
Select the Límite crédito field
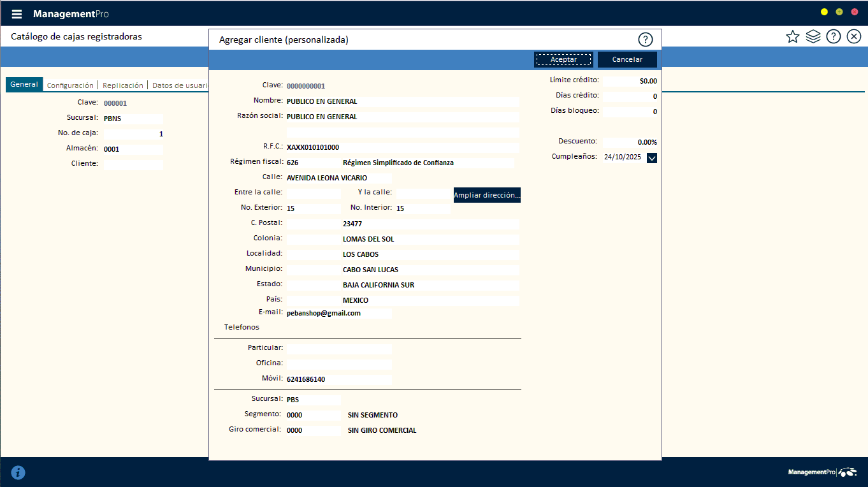tap(630, 81)
